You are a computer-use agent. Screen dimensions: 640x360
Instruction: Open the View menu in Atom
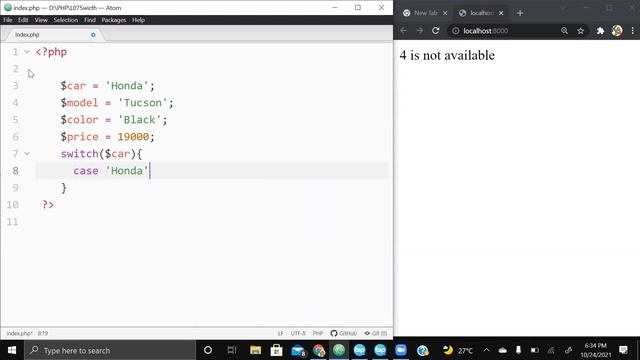pyautogui.click(x=41, y=20)
